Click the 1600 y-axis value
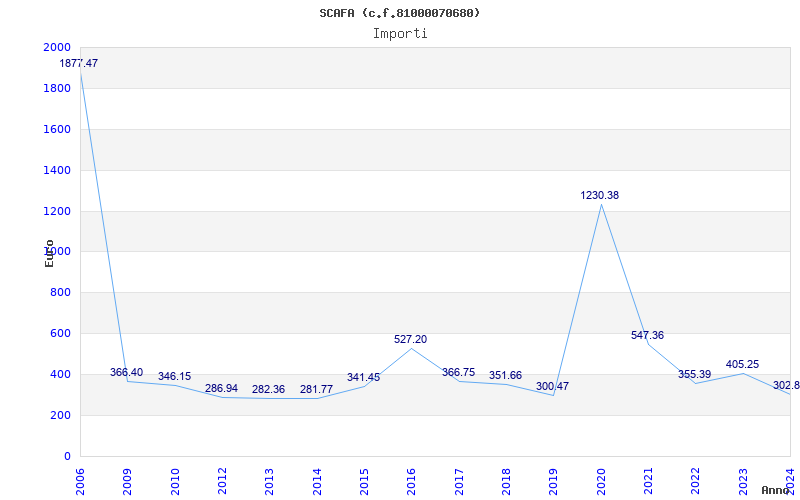The image size is (800, 500). tap(57, 129)
